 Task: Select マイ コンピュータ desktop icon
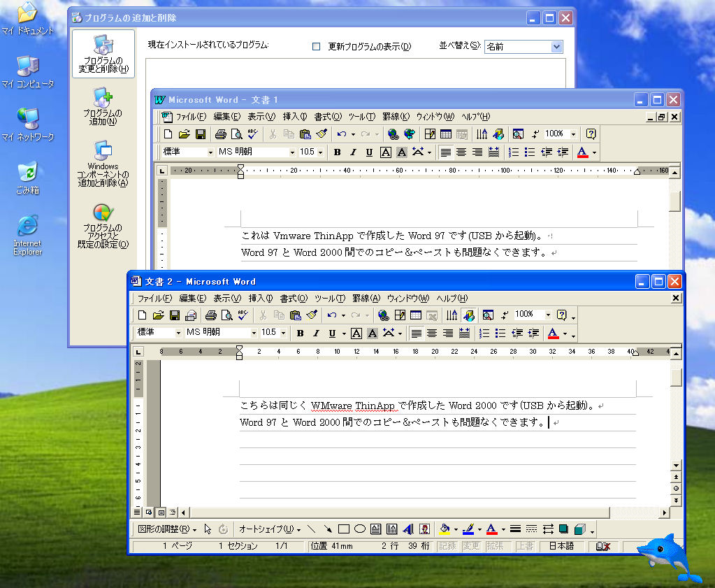tap(27, 72)
